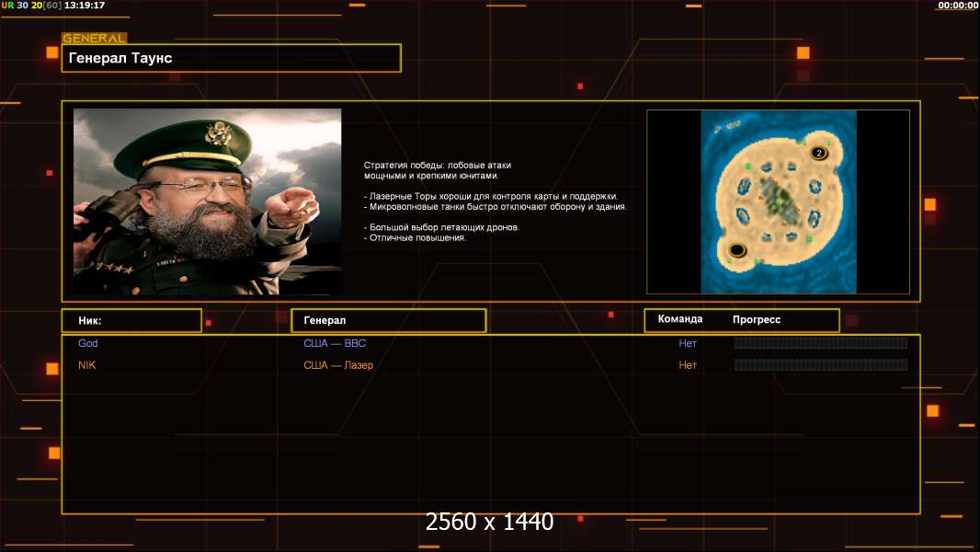Click the 'Стратегия победы: лобовые атаки' line
Screen dimensions: 980x552
[x=438, y=166]
